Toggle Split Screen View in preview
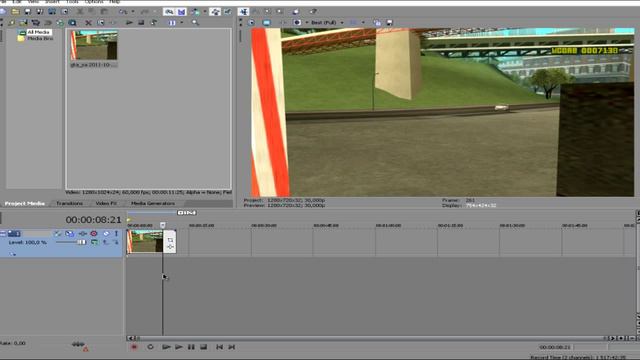640x360 pixels. pos(297,23)
